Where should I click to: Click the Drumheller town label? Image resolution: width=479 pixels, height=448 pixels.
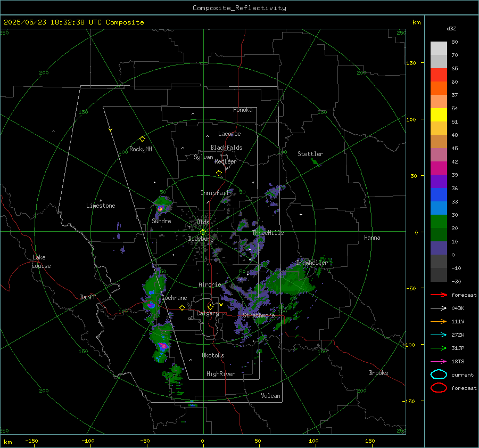[312, 263]
